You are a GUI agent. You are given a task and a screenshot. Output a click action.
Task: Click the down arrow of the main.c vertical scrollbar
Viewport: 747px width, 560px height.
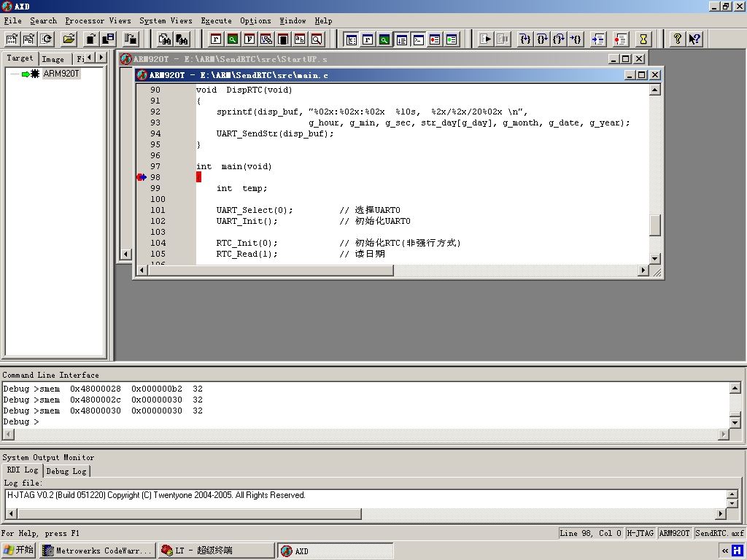coord(655,259)
